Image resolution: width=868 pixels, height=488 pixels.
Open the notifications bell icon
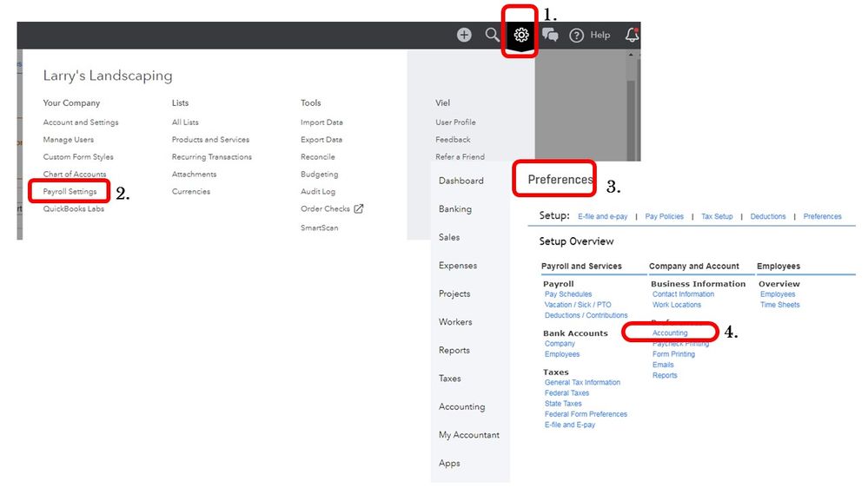632,35
